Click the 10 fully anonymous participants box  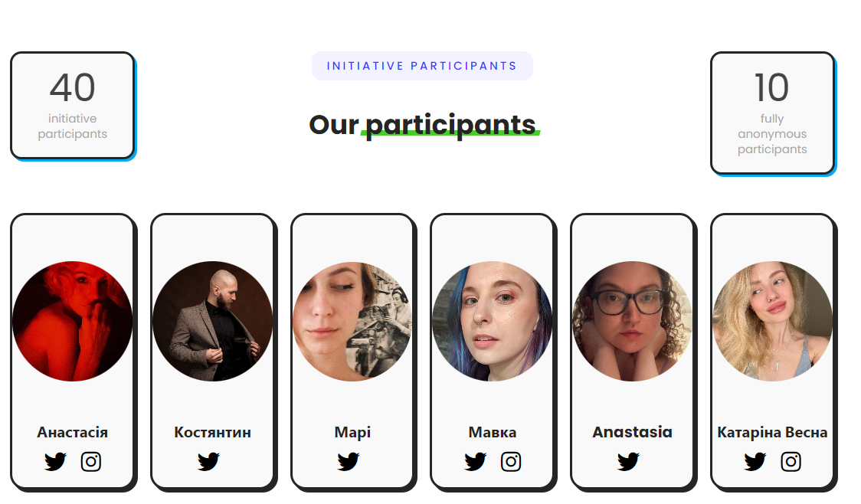(x=773, y=113)
